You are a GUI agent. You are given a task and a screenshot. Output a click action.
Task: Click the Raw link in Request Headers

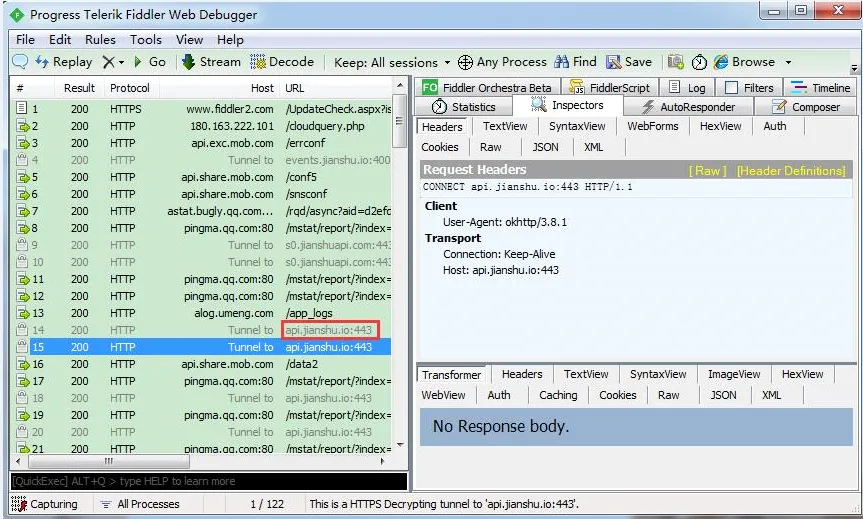pyautogui.click(x=708, y=171)
